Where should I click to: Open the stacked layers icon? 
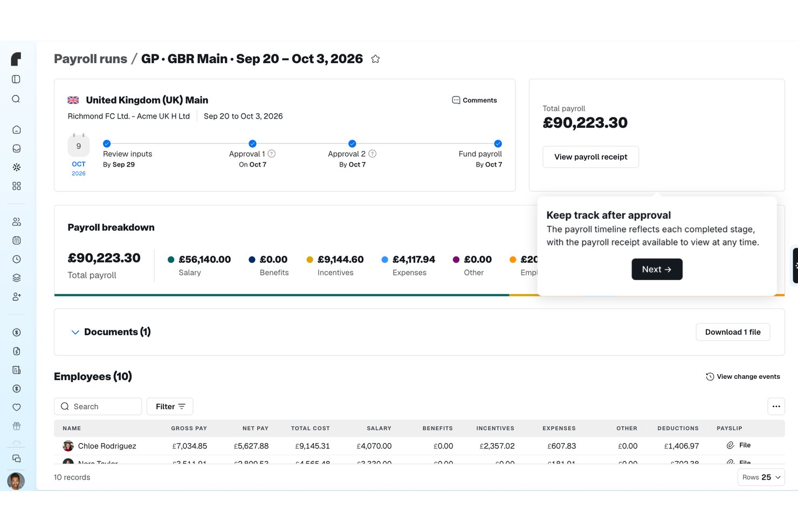[17, 278]
